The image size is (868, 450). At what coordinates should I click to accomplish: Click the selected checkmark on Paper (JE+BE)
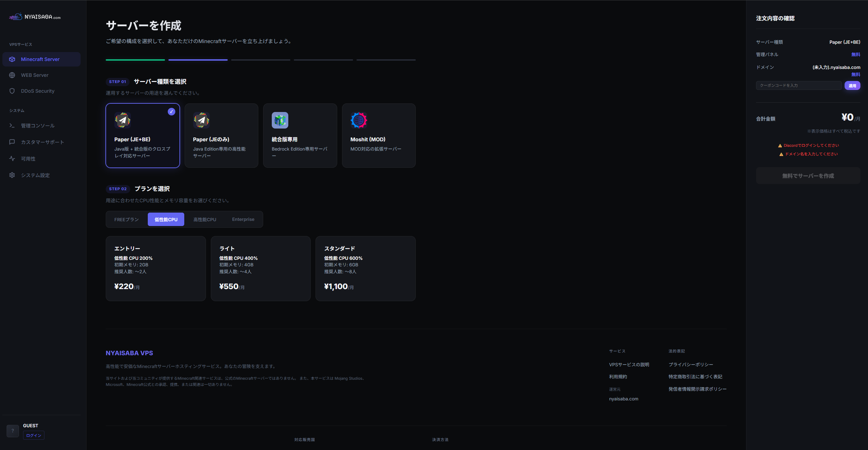pos(172,112)
